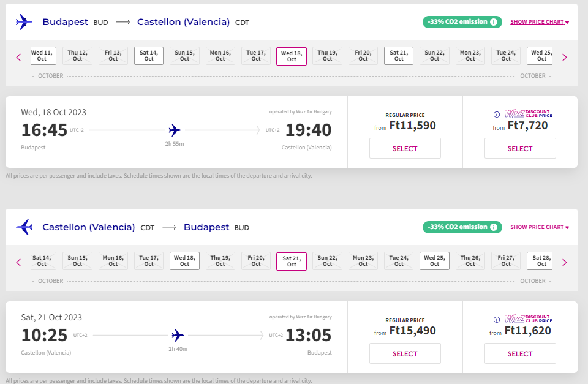
Task: Show later return dates with right arrow
Action: (x=564, y=262)
